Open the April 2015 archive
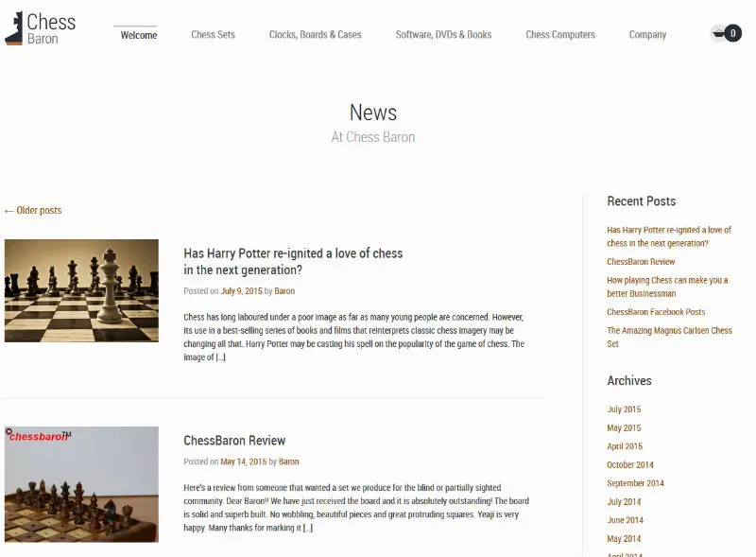 point(625,446)
